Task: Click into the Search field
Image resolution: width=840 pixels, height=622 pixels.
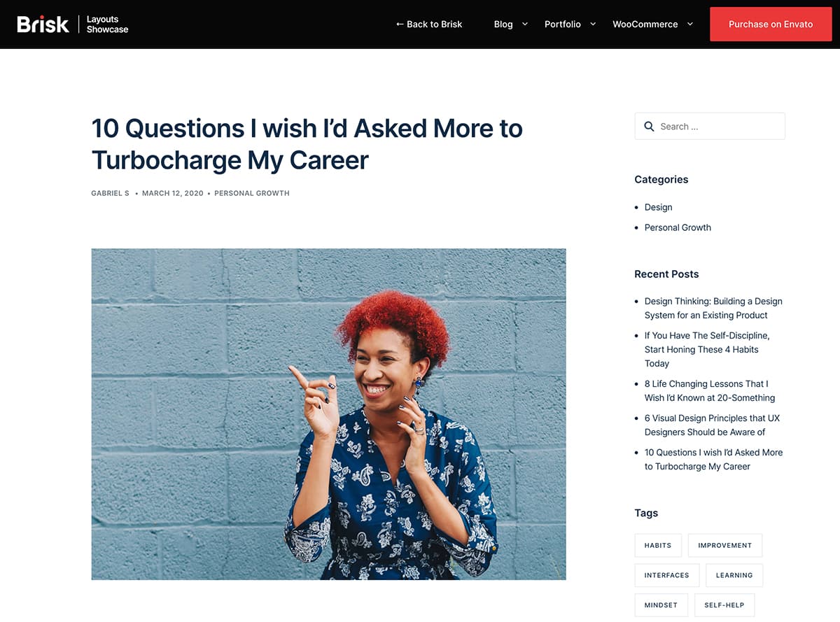Action: click(710, 127)
